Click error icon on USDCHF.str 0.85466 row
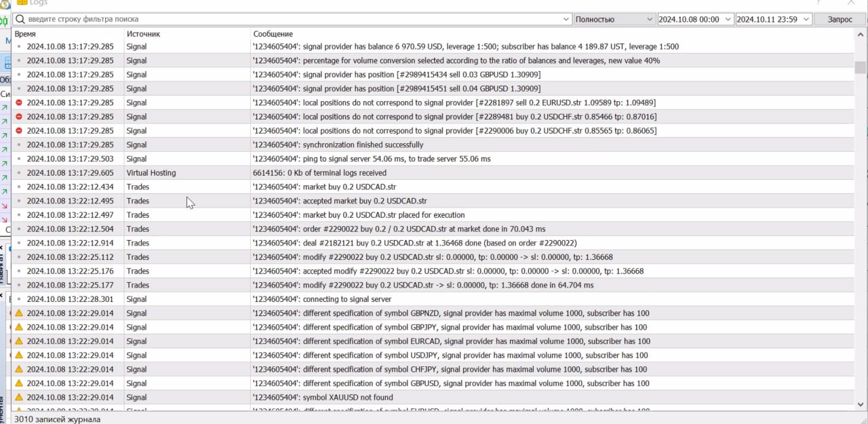The width and height of the screenshot is (868, 424). click(19, 117)
